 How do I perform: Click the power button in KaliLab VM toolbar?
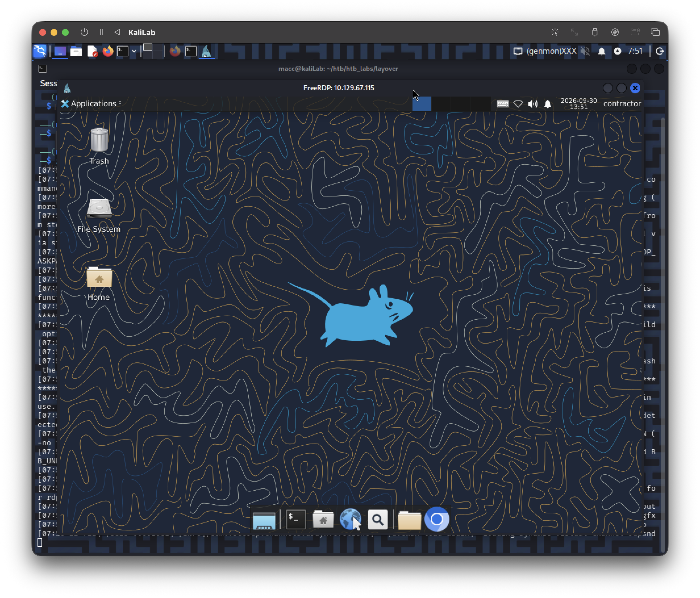pyautogui.click(x=84, y=32)
